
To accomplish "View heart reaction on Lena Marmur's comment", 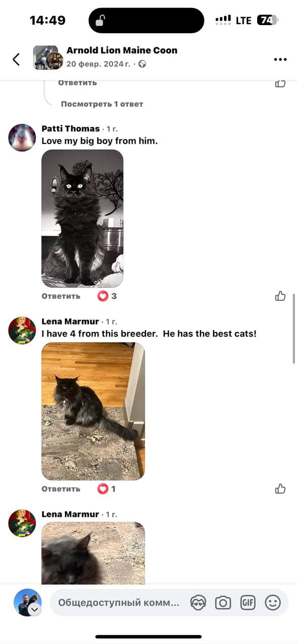I will coord(107,489).
